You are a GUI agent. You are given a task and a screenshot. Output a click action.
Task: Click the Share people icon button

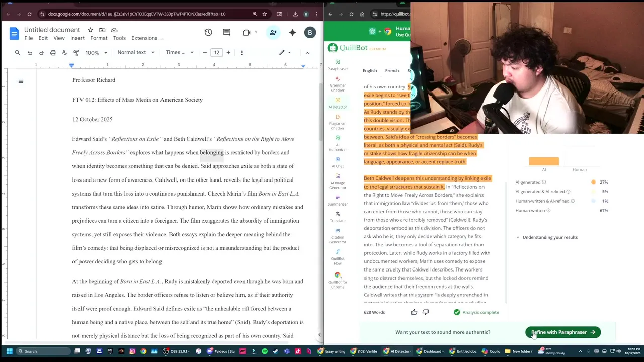pyautogui.click(x=273, y=32)
